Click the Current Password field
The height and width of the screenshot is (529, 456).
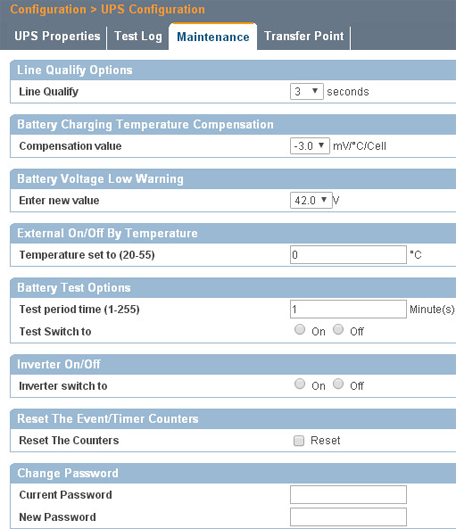(348, 495)
